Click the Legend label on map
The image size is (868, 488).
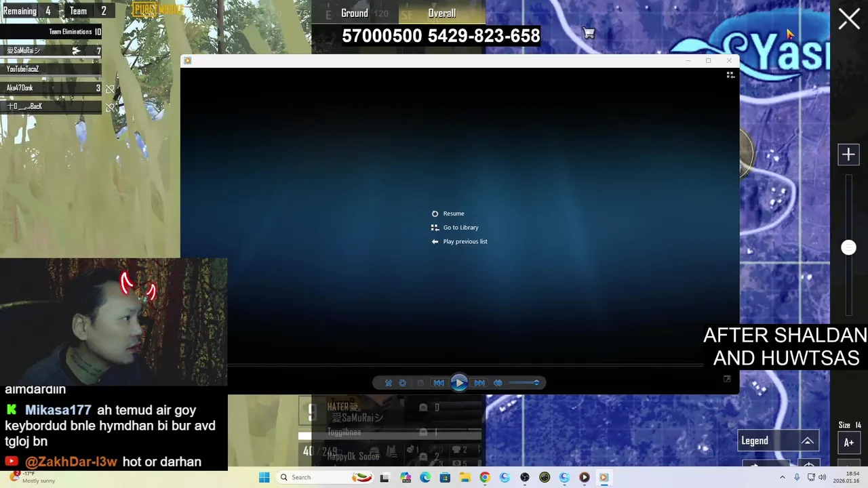tap(755, 441)
